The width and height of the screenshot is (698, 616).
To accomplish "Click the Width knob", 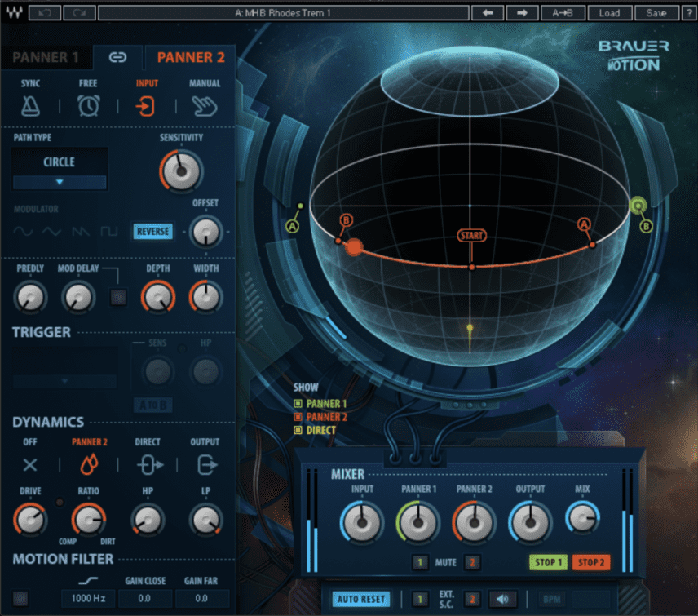I will pos(205,297).
